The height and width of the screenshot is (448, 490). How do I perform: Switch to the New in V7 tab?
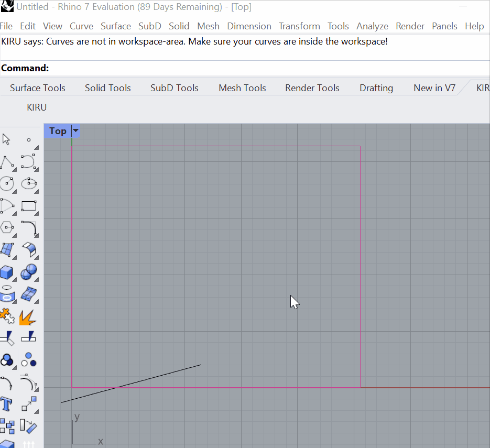point(434,88)
